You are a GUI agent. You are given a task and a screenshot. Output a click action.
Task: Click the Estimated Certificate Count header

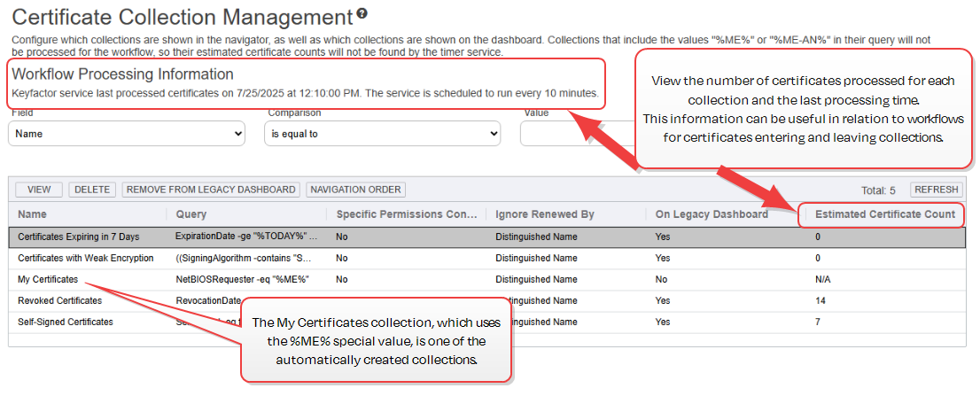(884, 214)
